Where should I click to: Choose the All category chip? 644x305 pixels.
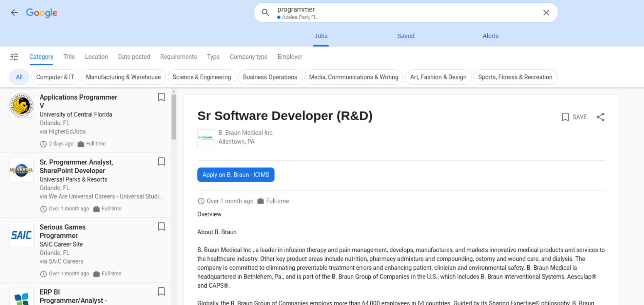(x=19, y=77)
